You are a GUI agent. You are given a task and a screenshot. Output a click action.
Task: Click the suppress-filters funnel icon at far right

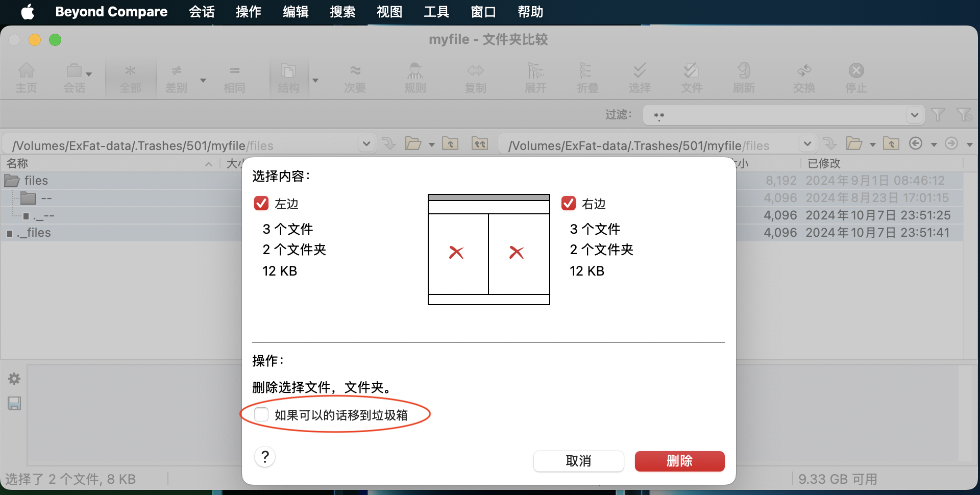pos(964,114)
